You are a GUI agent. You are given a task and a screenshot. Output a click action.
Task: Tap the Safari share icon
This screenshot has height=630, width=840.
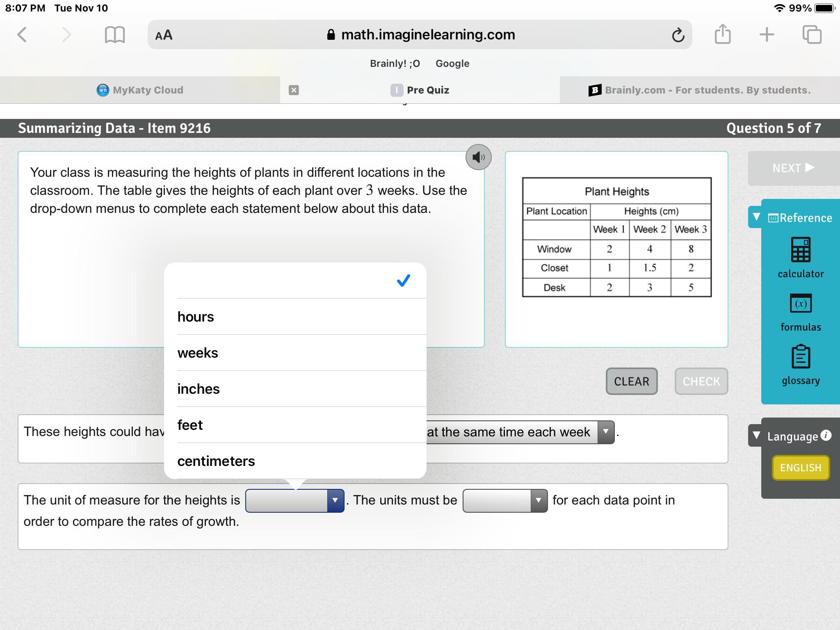[x=722, y=34]
